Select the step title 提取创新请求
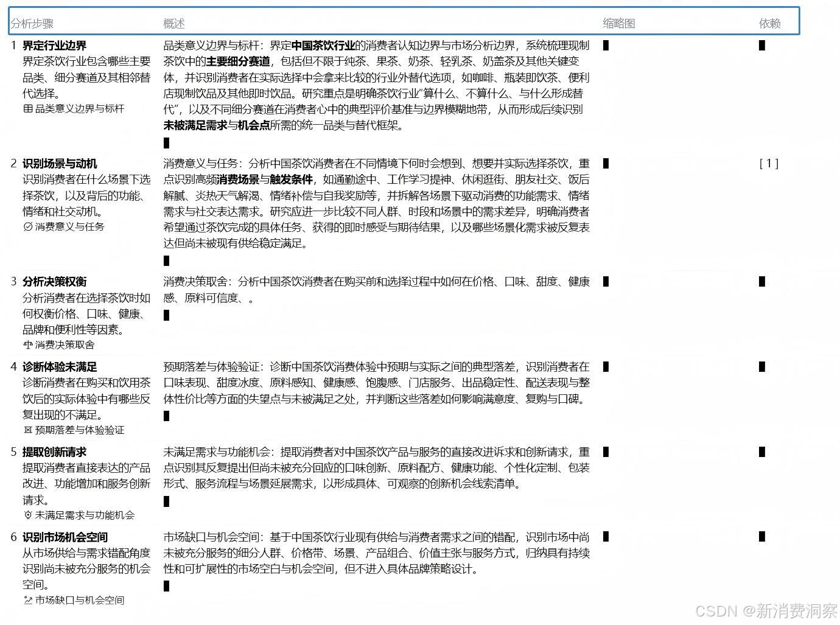The height and width of the screenshot is (625, 840). click(55, 452)
